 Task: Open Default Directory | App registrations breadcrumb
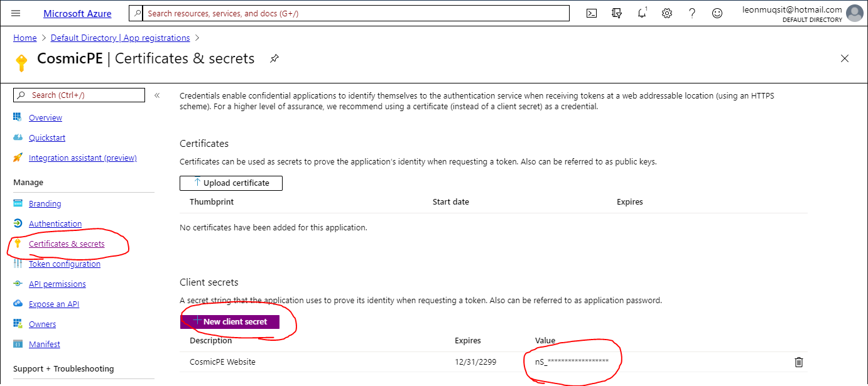(120, 38)
